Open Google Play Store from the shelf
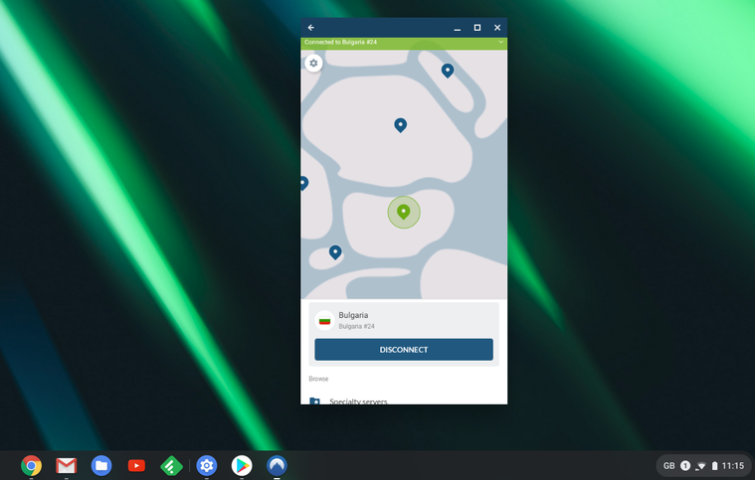 coord(242,466)
